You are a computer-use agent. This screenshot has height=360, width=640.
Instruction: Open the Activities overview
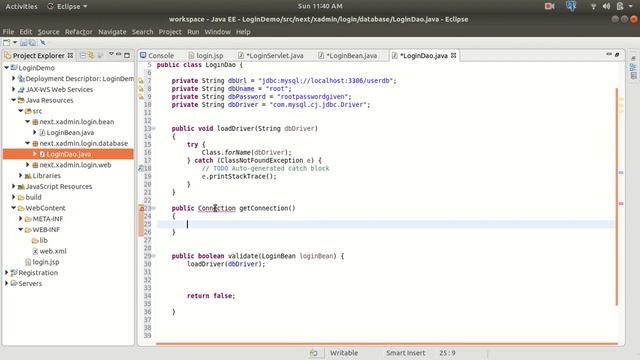[x=21, y=6]
